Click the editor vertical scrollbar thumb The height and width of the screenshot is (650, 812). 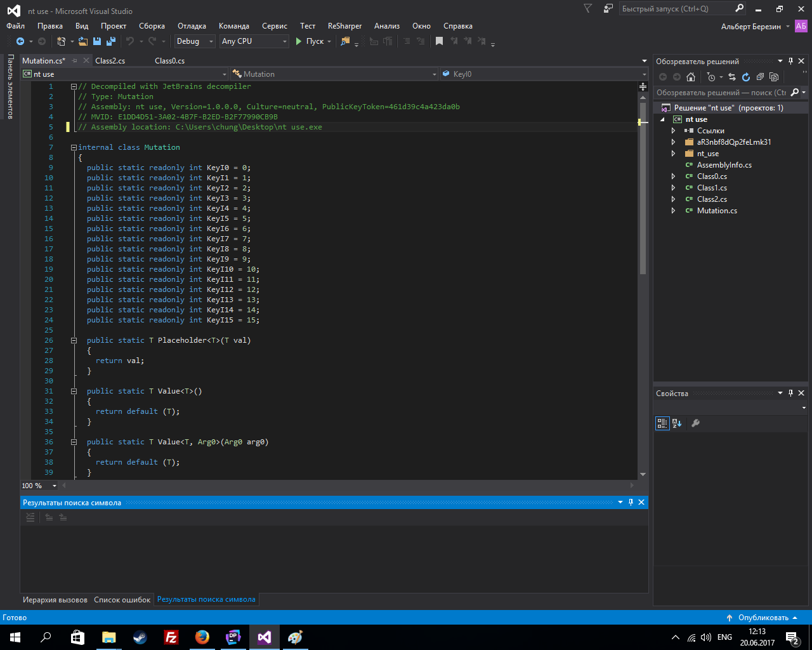tap(643, 190)
